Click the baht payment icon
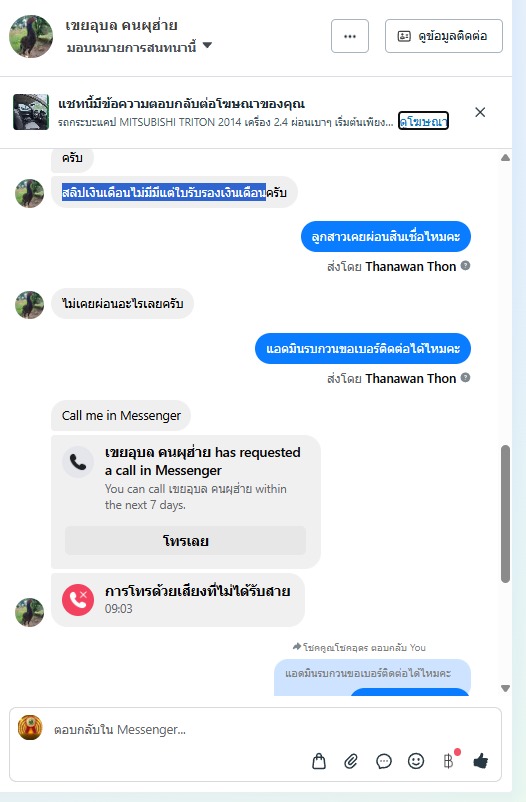This screenshot has height=802, width=526. (x=449, y=761)
